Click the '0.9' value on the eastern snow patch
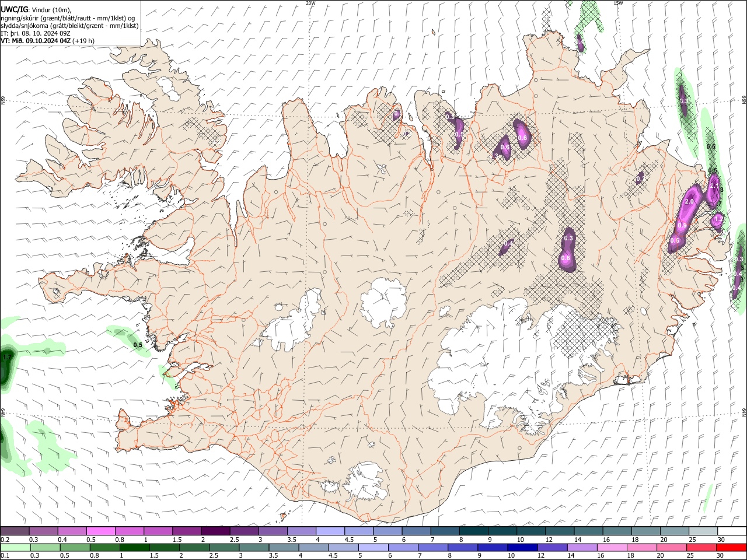Image resolution: width=747 pixels, height=560 pixels. pyautogui.click(x=682, y=225)
